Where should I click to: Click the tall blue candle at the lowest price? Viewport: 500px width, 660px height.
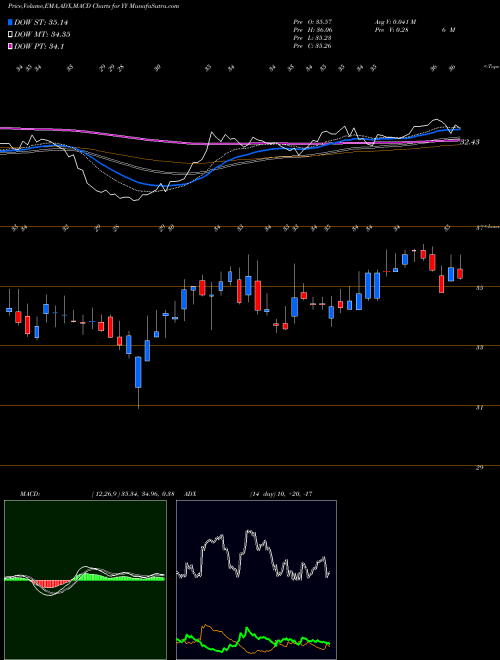coord(138,372)
